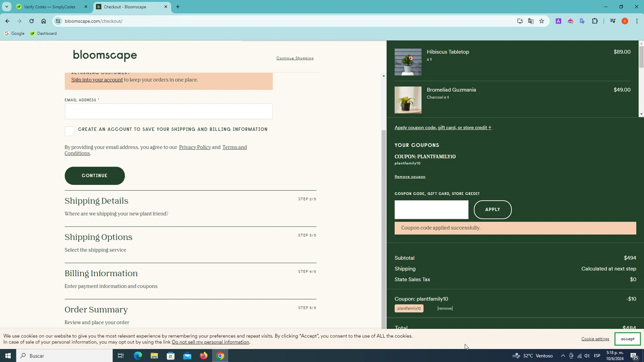This screenshot has width=644, height=362.
Task: Go back to the previous page
Action: tap(7, 21)
